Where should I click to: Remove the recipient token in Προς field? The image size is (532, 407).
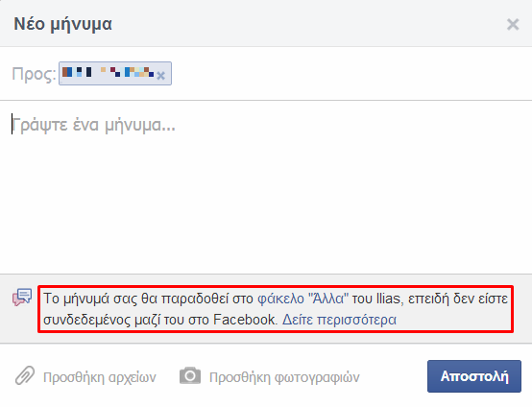pyautogui.click(x=160, y=75)
